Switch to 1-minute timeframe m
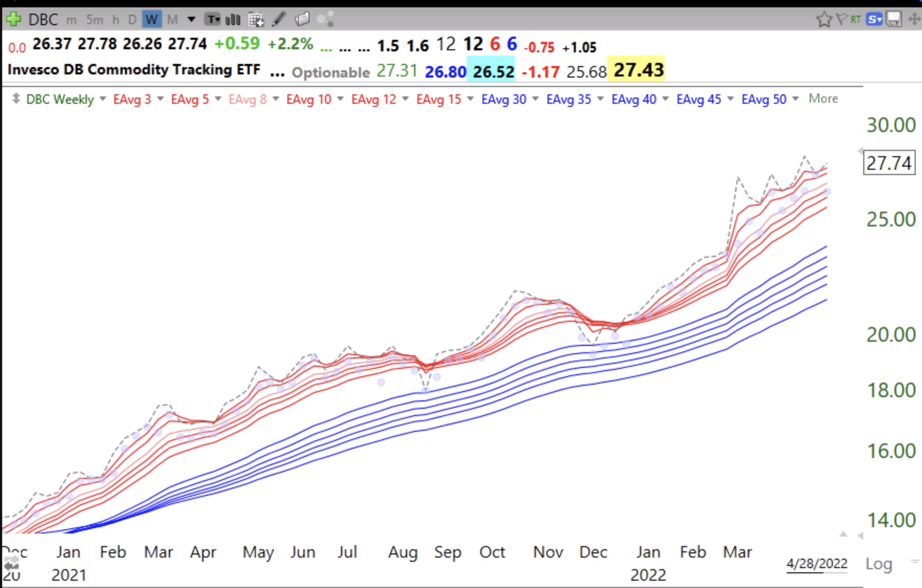The image size is (922, 588). (x=71, y=20)
